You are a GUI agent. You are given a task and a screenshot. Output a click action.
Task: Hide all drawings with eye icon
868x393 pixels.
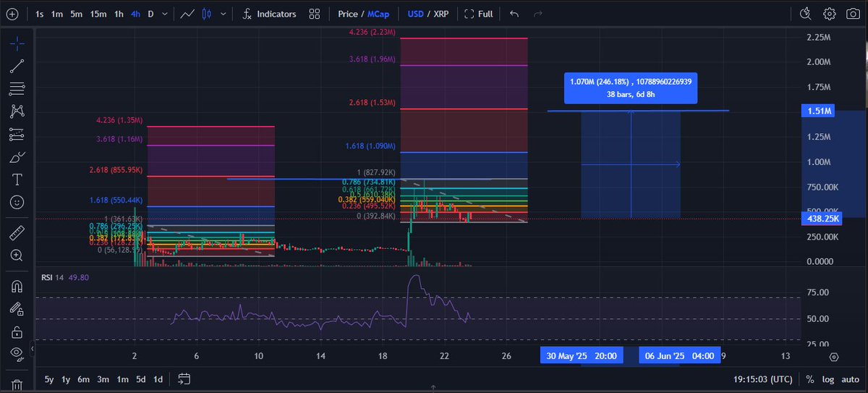(18, 354)
